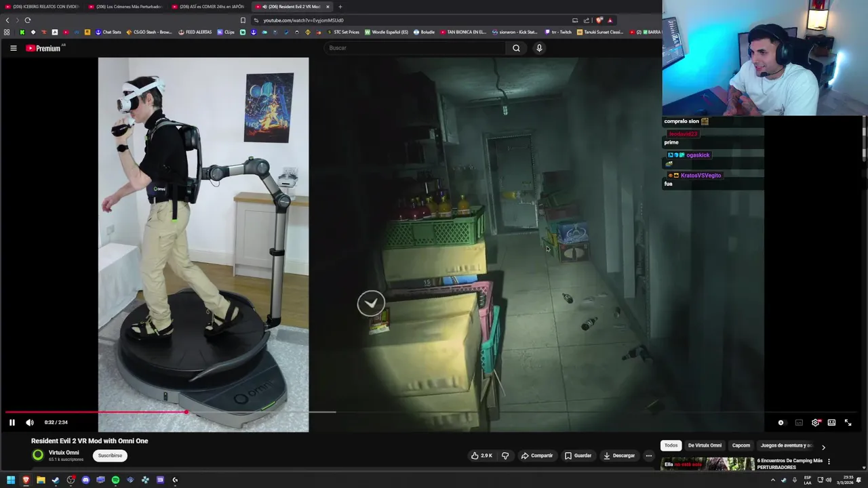Image resolution: width=868 pixels, height=488 pixels.
Task: Toggle theater mode in the player
Action: pyautogui.click(x=831, y=422)
